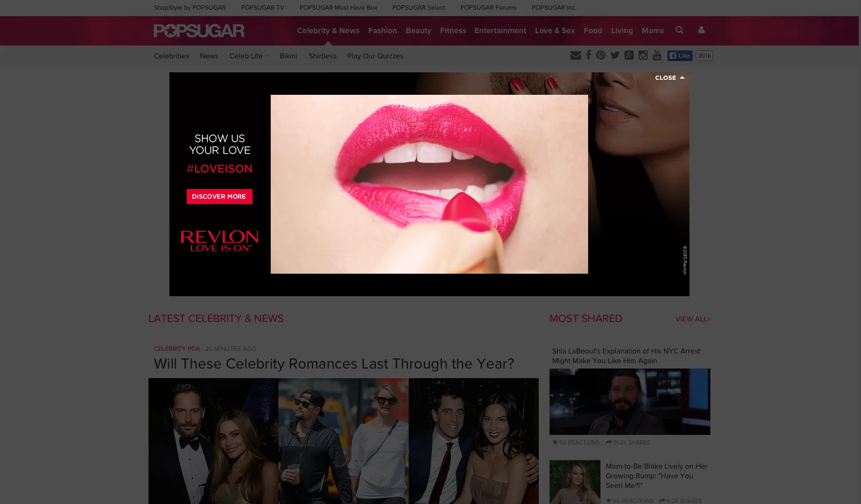
Task: Go to Celebrities subsection
Action: (x=171, y=56)
